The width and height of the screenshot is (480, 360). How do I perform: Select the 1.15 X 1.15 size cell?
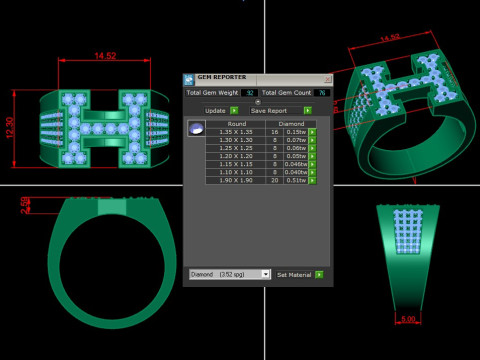pyautogui.click(x=236, y=164)
